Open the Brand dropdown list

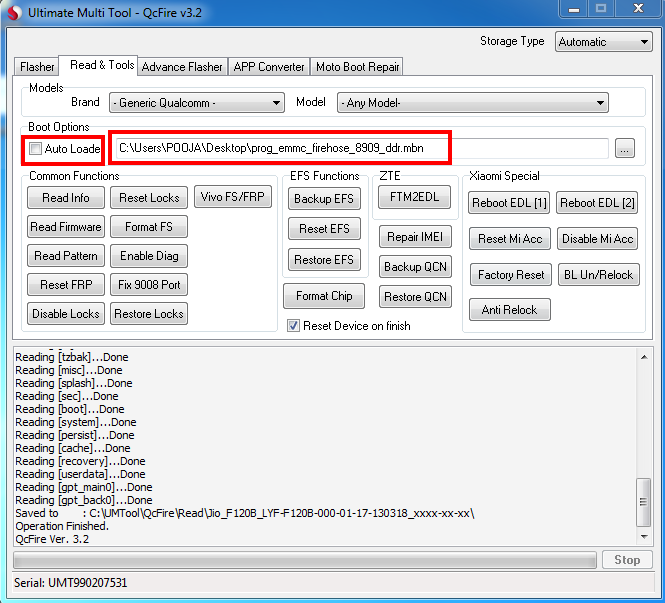tap(197, 103)
